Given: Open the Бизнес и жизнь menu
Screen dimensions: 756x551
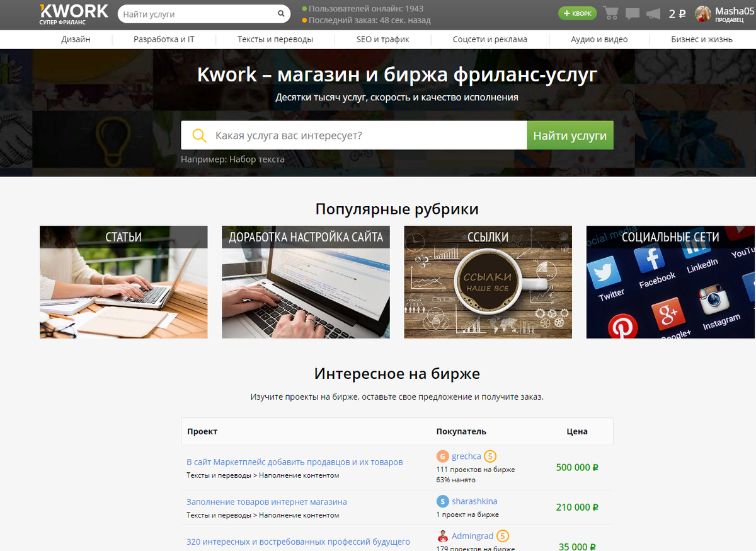Looking at the screenshot, I should coord(702,39).
